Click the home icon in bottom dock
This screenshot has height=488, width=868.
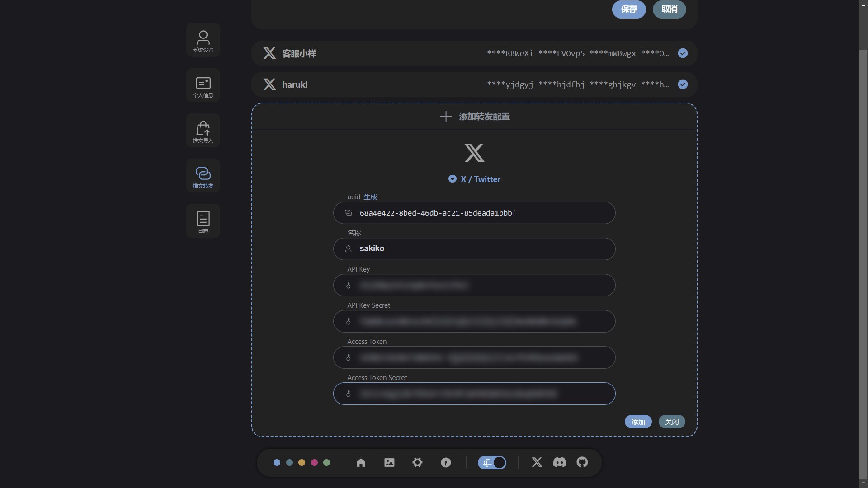click(x=361, y=463)
